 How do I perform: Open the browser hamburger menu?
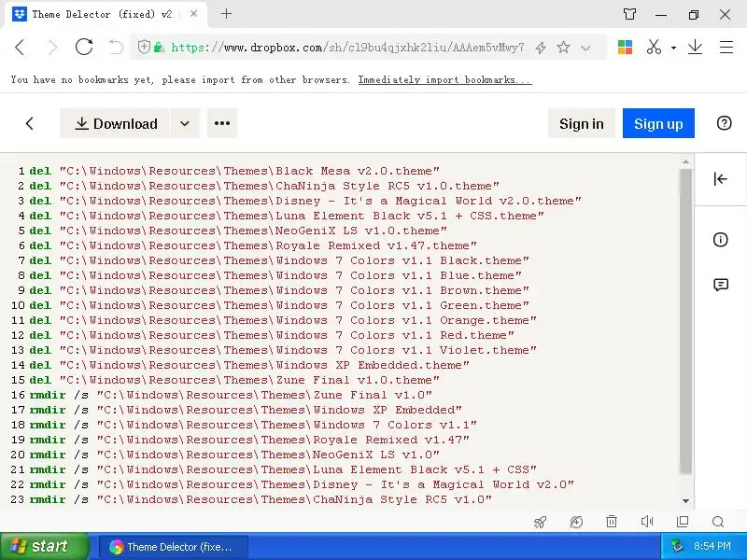click(x=726, y=48)
